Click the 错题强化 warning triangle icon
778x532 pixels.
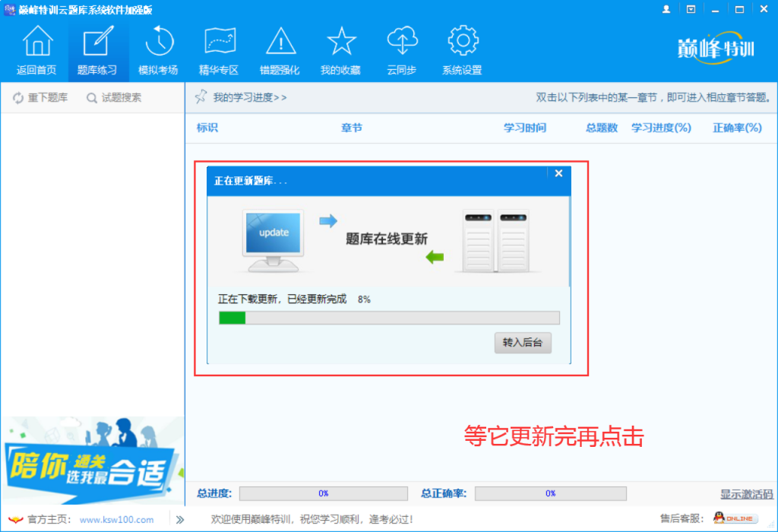pyautogui.click(x=280, y=47)
